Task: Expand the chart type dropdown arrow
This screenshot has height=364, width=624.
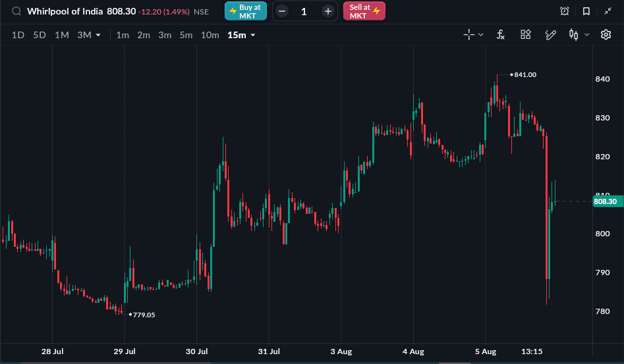Action: 586,35
